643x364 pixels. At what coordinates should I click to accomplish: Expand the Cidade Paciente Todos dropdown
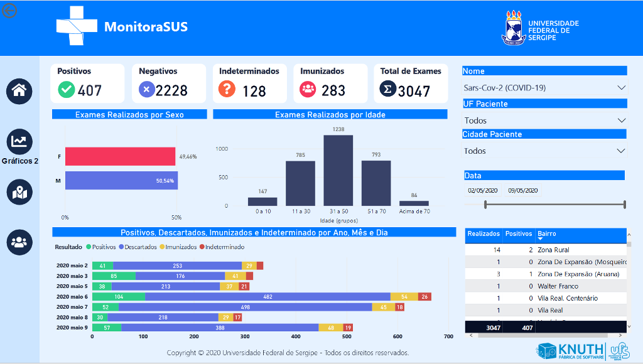point(544,151)
